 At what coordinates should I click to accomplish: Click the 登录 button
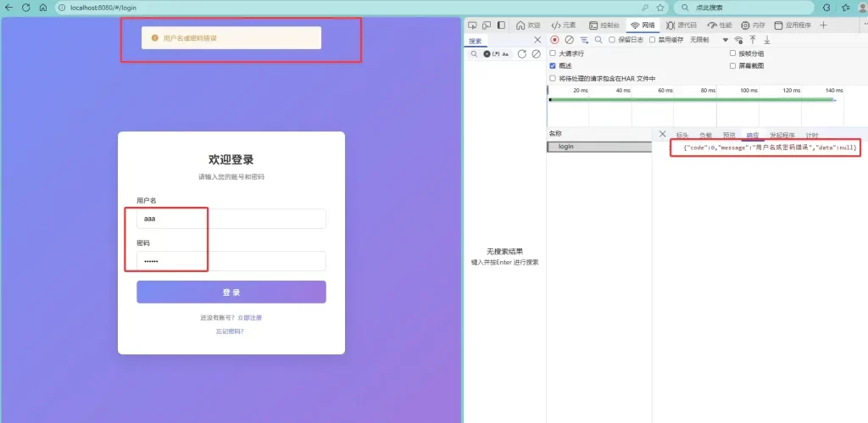231,292
